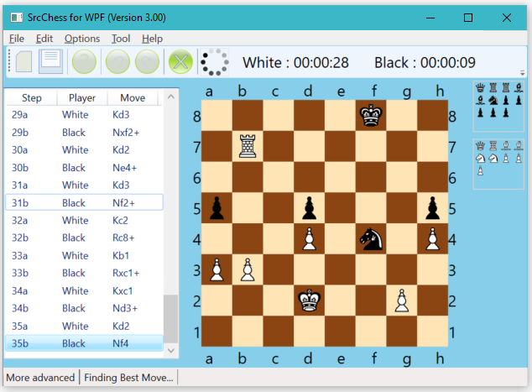Select move 33b Rxc1+ row
This screenshot has width=532, height=392.
pyautogui.click(x=84, y=273)
